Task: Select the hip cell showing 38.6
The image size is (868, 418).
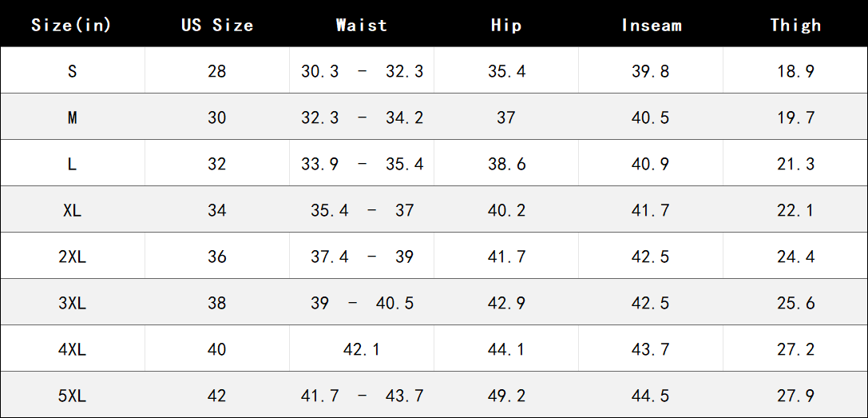Action: pos(506,164)
